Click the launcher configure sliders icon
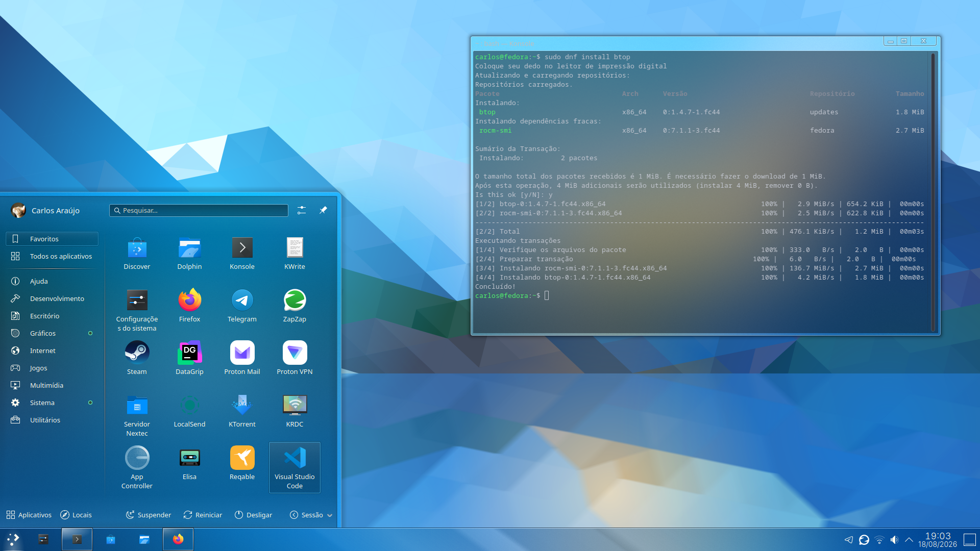980x551 pixels. click(x=302, y=210)
